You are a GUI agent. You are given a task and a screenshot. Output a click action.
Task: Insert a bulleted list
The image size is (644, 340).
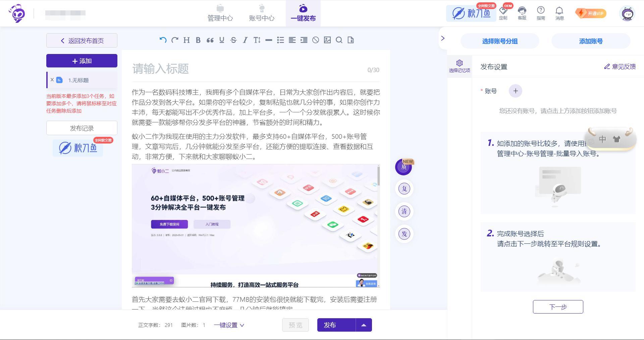280,40
